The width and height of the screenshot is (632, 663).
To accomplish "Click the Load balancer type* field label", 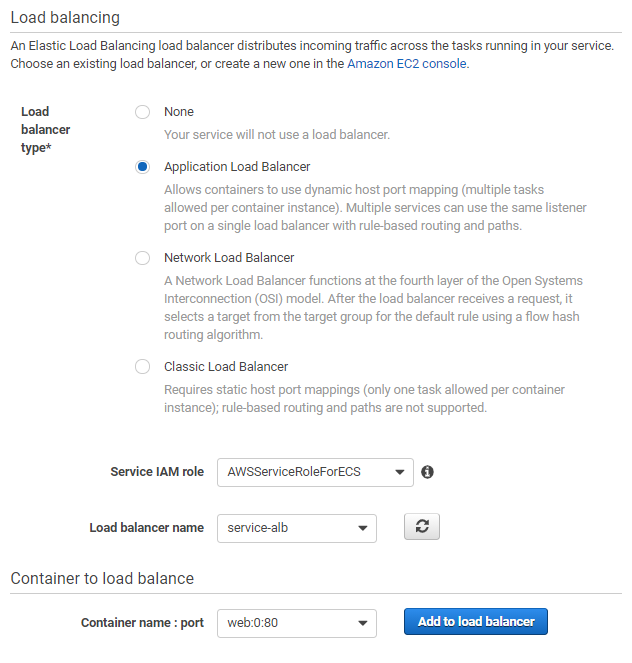I will [46, 130].
